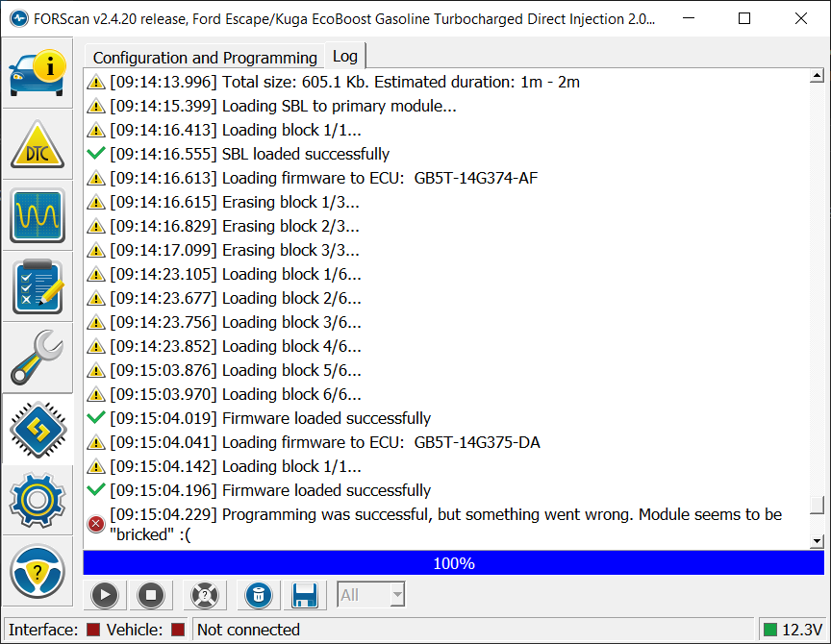The image size is (831, 644).
Task: Open the chip configuration and programming section
Action: [x=38, y=429]
